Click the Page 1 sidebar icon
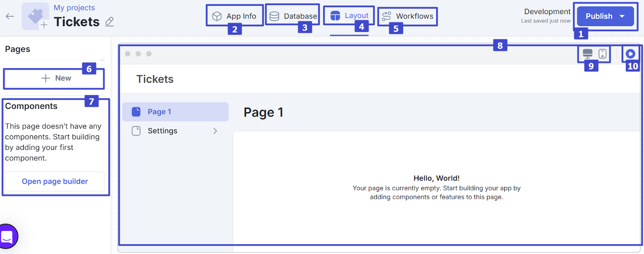The height and width of the screenshot is (254, 644). [136, 112]
